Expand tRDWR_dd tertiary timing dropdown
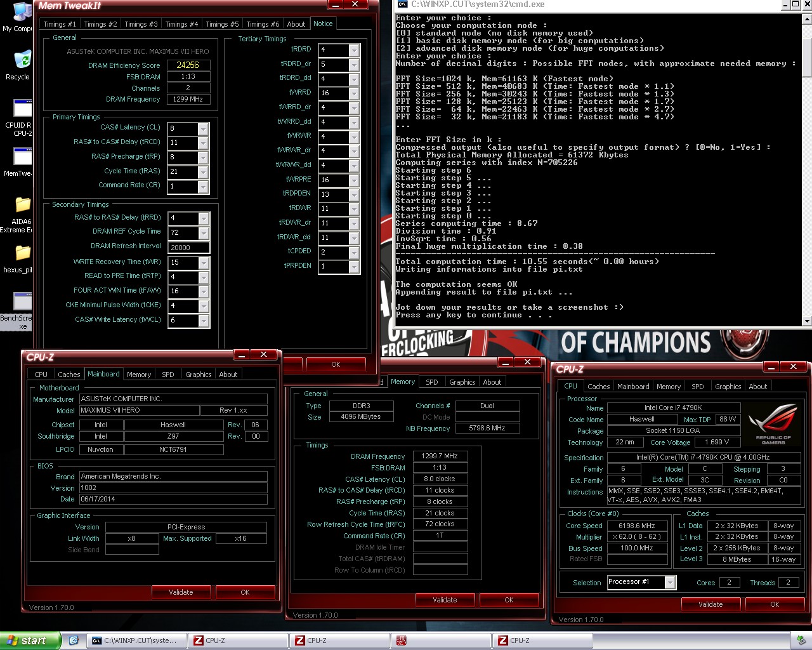812x650 pixels. (x=354, y=237)
